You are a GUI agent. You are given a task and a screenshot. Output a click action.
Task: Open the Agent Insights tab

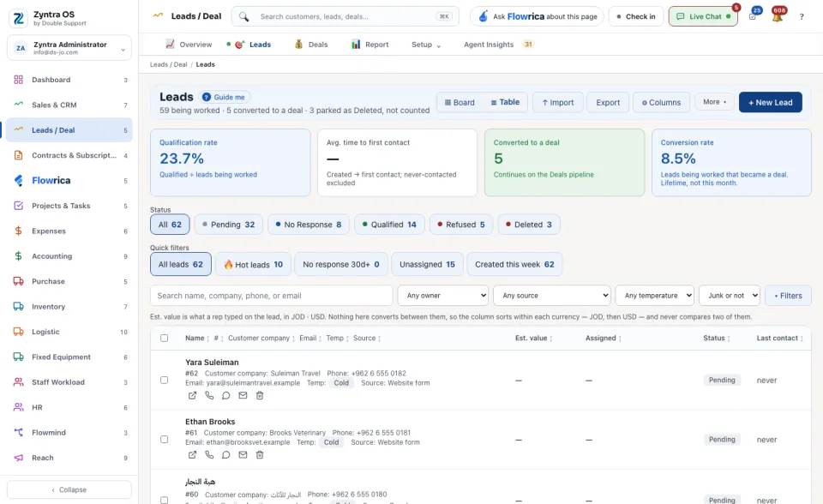pos(499,45)
